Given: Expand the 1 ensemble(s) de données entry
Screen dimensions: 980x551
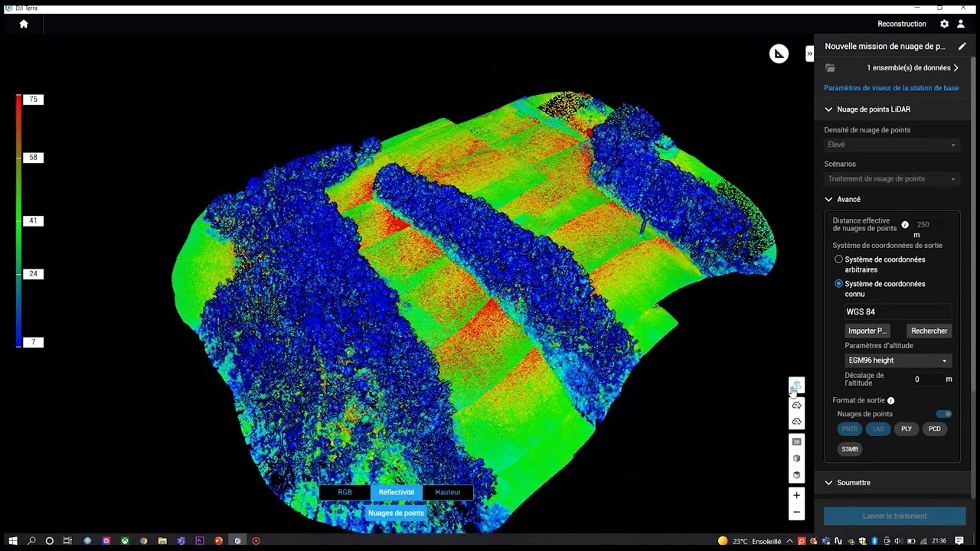Looking at the screenshot, I should click(913, 68).
